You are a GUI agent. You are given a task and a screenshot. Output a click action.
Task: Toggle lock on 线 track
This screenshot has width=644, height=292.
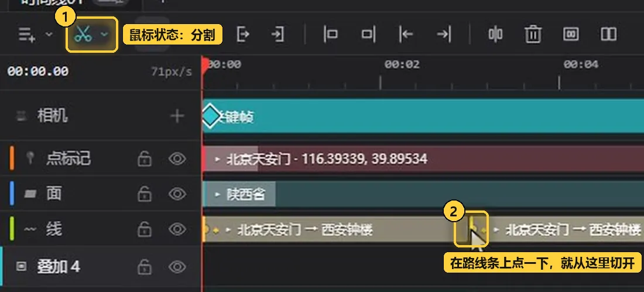(144, 229)
